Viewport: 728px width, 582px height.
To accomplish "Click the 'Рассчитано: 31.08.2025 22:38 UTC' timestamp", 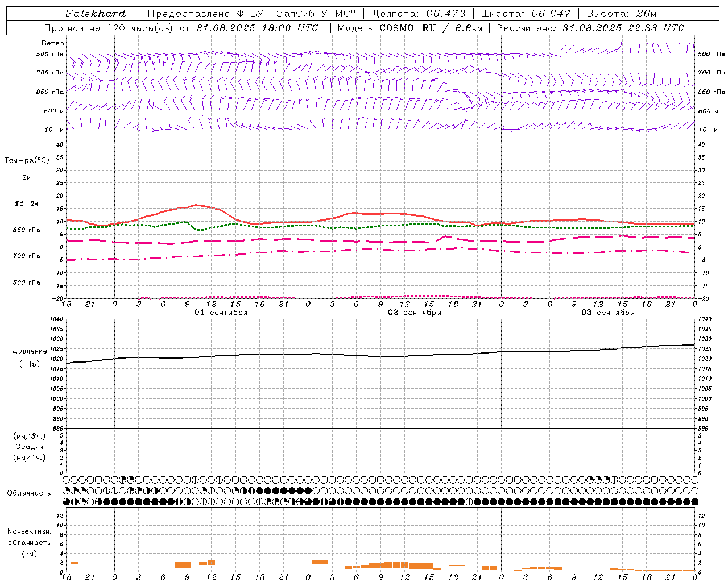I will (x=590, y=28).
